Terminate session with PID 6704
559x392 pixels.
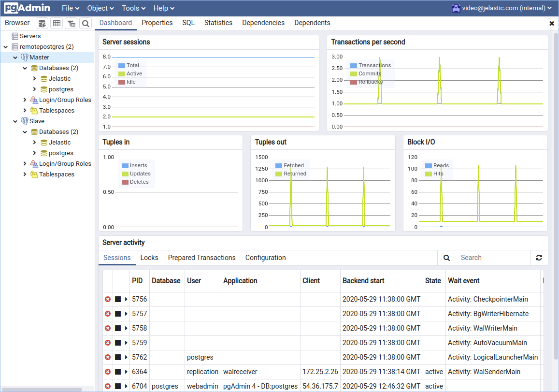click(108, 386)
